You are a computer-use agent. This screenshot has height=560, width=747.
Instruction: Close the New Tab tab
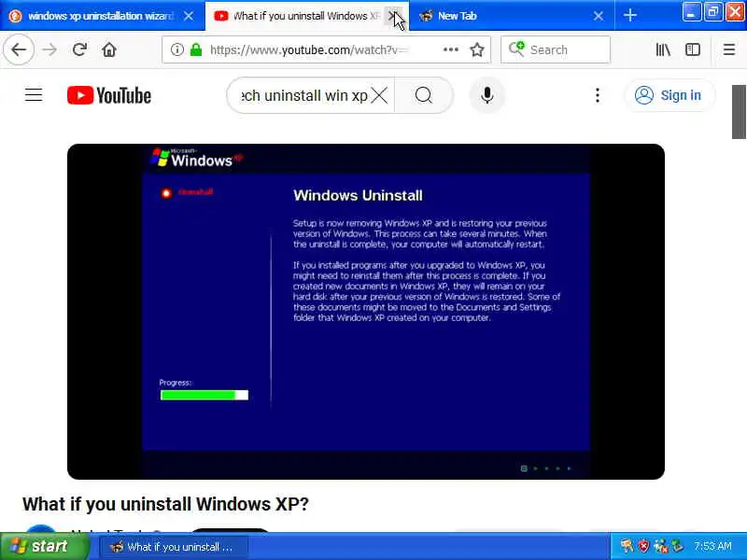(x=599, y=16)
